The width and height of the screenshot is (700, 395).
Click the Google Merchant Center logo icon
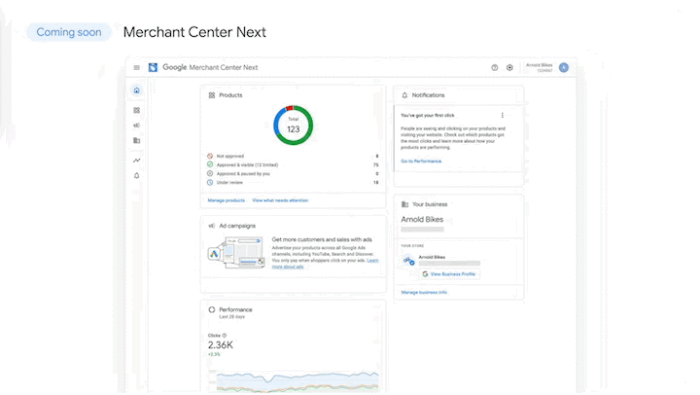coord(153,67)
